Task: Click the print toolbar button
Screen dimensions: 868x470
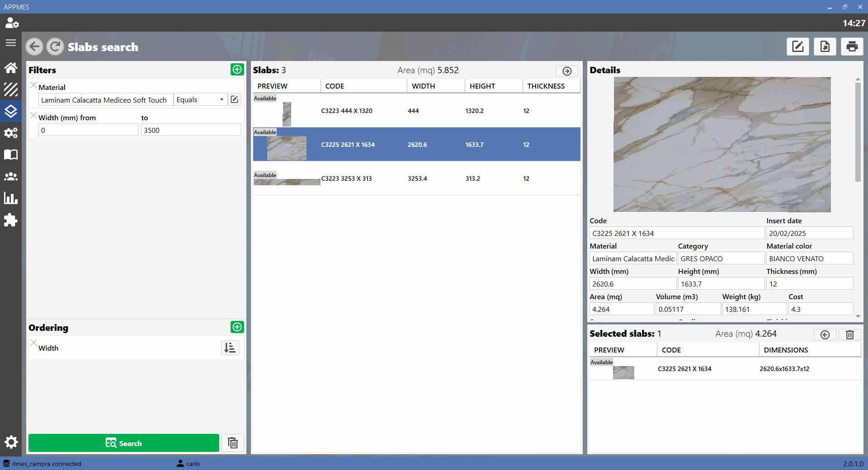Action: pyautogui.click(x=852, y=47)
